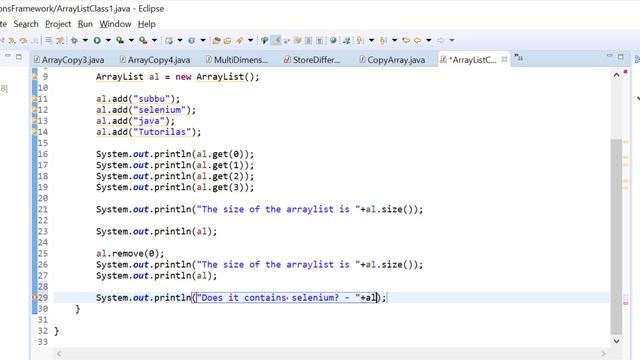
Task: Switch to the ArrayCopy3.java tab
Action: pos(69,60)
